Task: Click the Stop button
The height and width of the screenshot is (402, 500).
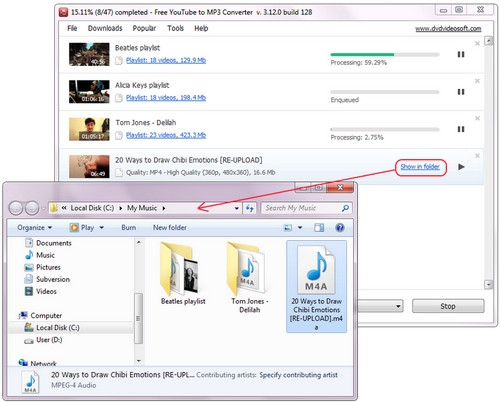Action: pyautogui.click(x=448, y=306)
